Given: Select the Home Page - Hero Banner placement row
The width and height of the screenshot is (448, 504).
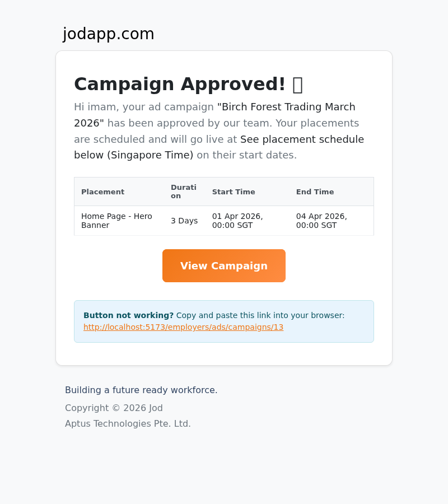Looking at the screenshot, I should tap(116, 221).
